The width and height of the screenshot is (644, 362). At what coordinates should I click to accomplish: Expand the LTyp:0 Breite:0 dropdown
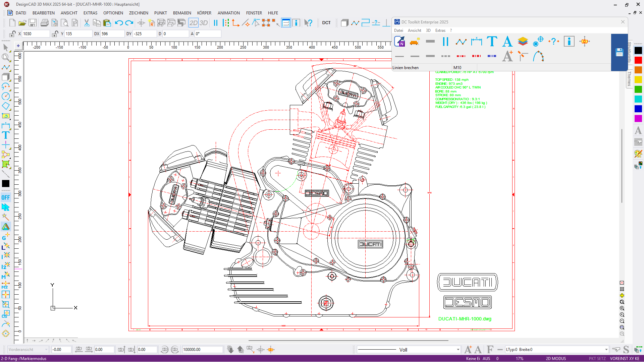(606, 350)
